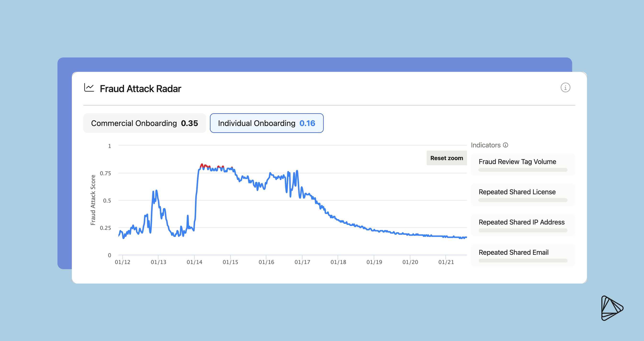Screen dimensions: 644x341
Task: Click the 01/21 date label on x-axis
Action: pos(446,262)
